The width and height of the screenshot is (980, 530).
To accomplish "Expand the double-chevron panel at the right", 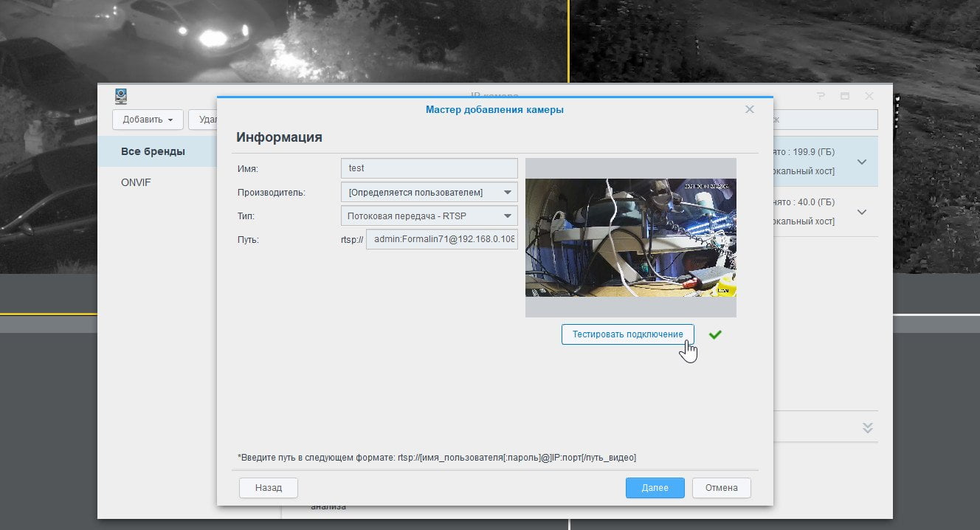I will coord(868,428).
